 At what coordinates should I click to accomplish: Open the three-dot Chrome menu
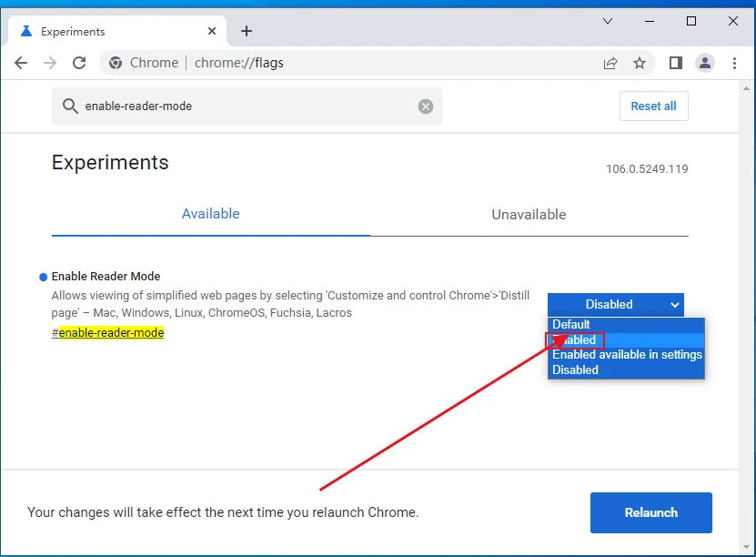(734, 63)
